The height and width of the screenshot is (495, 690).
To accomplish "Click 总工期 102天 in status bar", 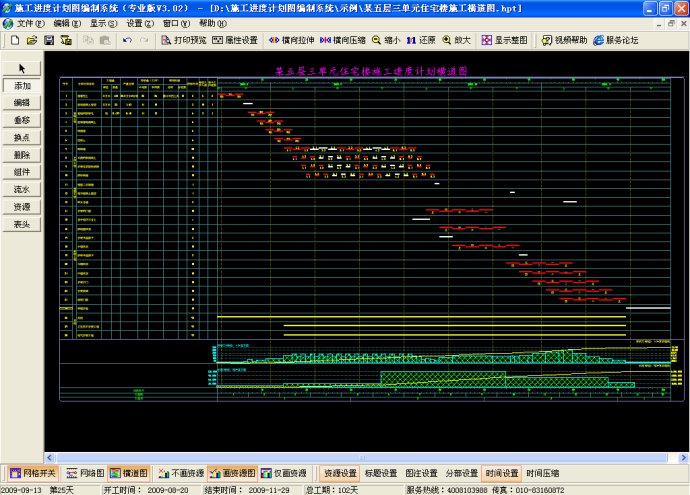I will [x=332, y=490].
